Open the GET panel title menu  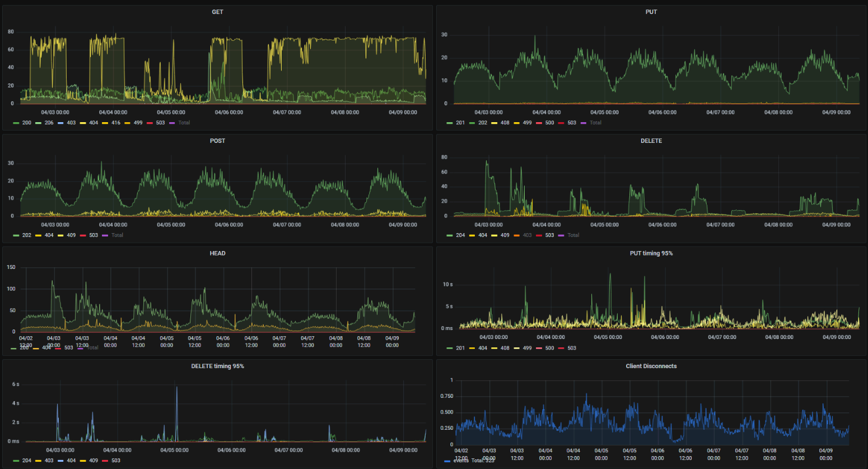(x=217, y=12)
